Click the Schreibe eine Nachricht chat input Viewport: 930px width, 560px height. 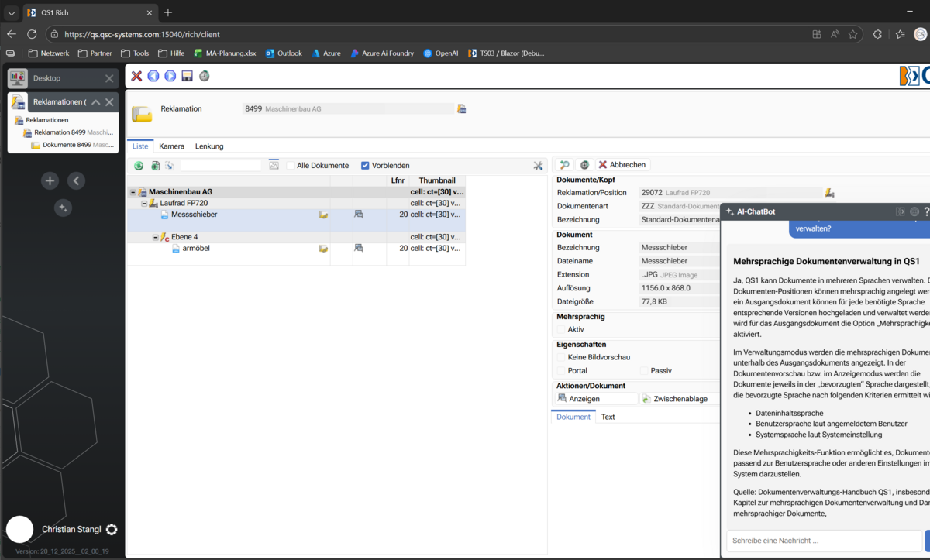(825, 541)
